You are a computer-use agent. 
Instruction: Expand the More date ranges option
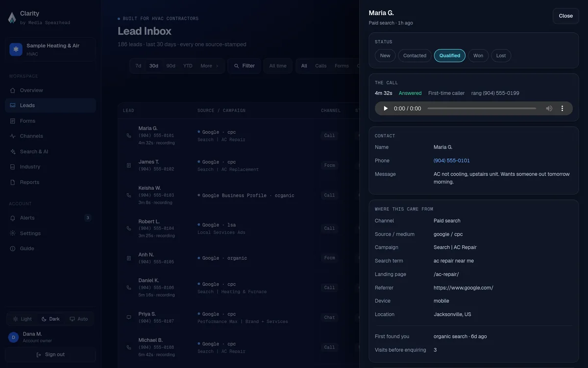pyautogui.click(x=210, y=66)
